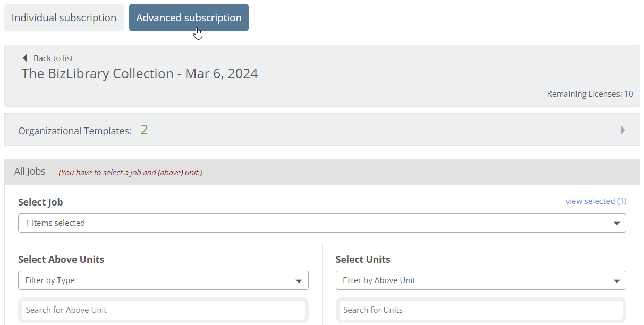
Task: Open the Filter by Type dropdown
Action: [x=163, y=280]
